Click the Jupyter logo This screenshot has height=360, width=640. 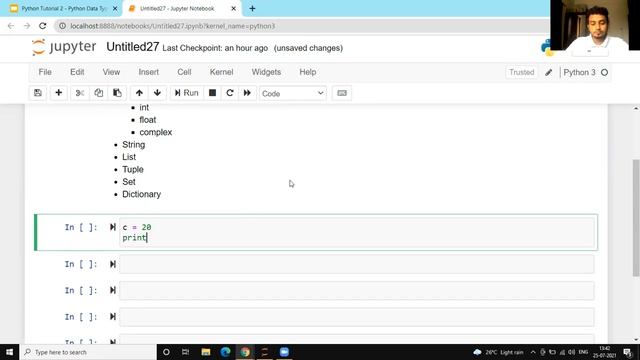64,47
